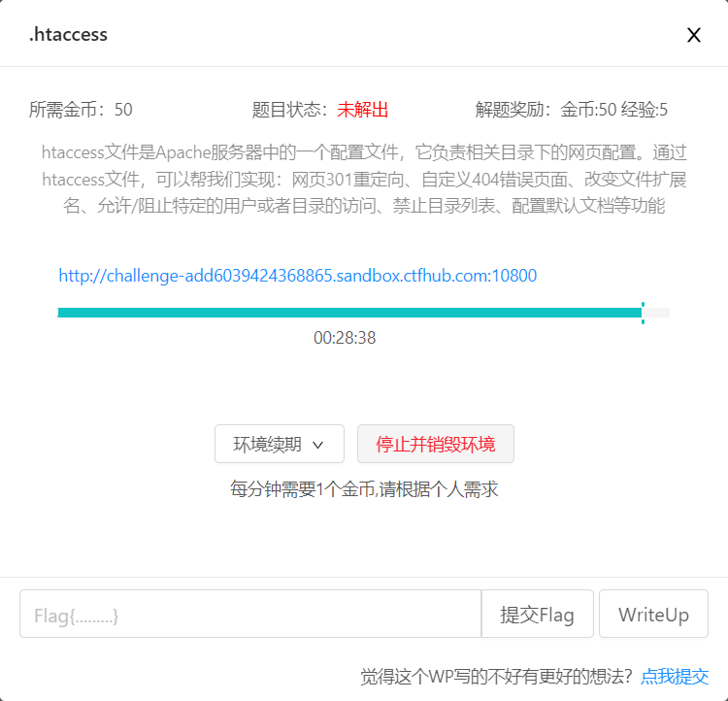Click the 解题奖励 reward info text
This screenshot has height=701, width=728.
[x=571, y=110]
